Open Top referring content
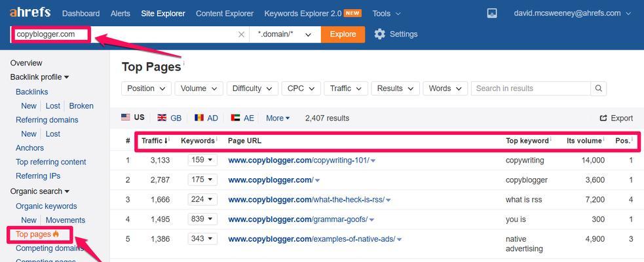 (x=51, y=162)
